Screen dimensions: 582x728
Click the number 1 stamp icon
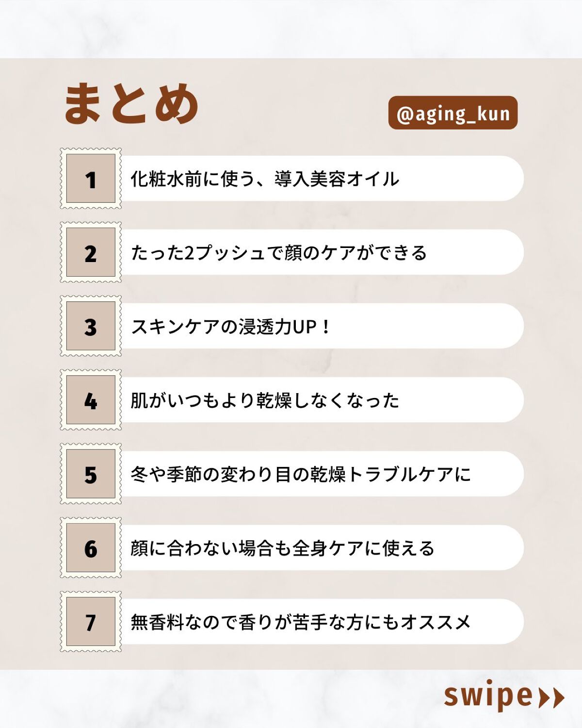click(91, 179)
